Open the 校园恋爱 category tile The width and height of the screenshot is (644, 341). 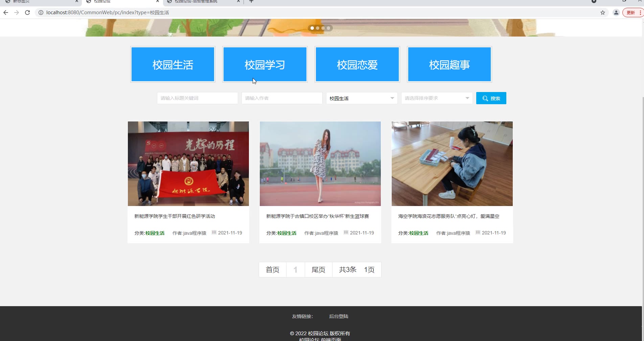tap(357, 64)
